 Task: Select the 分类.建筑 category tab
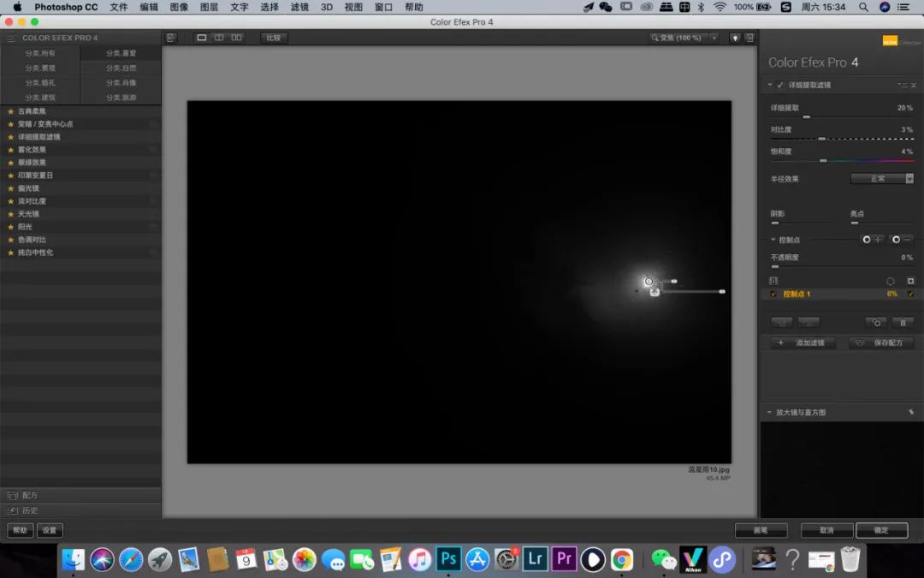[x=40, y=98]
